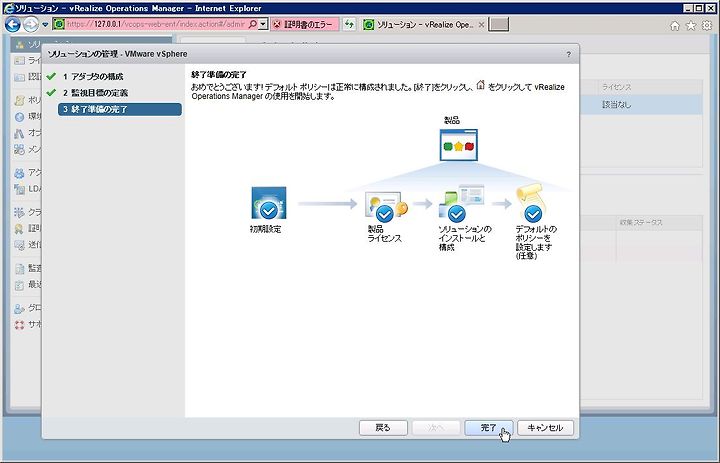Click the home icon in the description text
The height and width of the screenshot is (463, 720).
click(480, 85)
